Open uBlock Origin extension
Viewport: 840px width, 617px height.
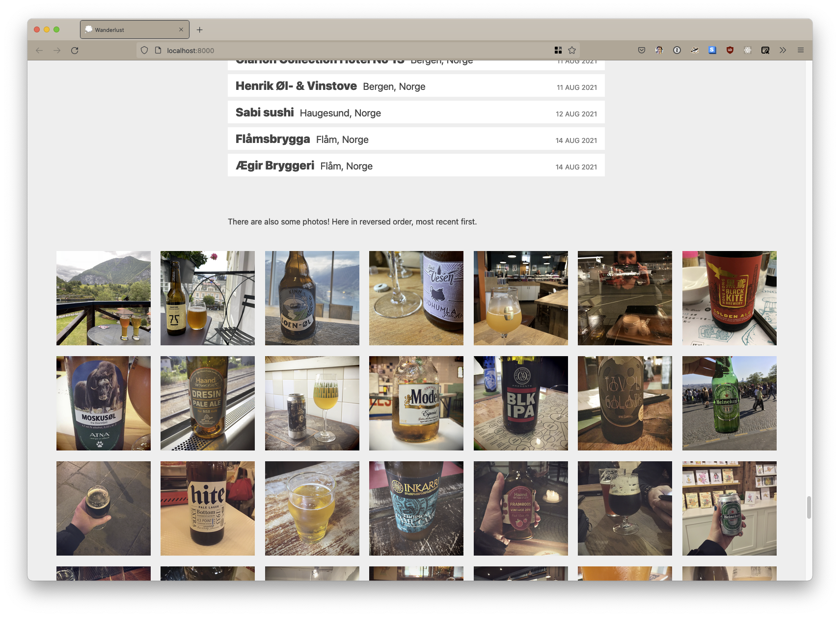coord(730,50)
